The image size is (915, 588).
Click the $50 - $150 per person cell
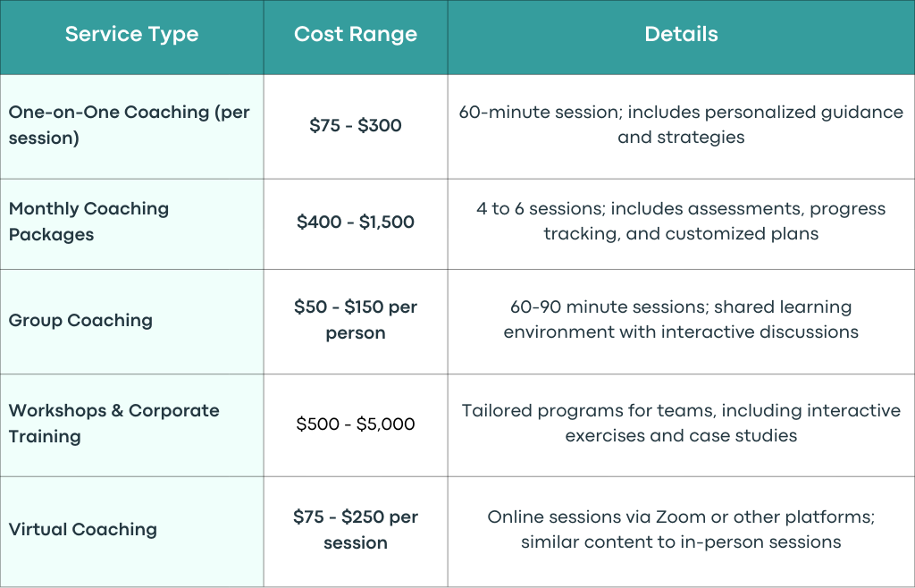point(356,322)
